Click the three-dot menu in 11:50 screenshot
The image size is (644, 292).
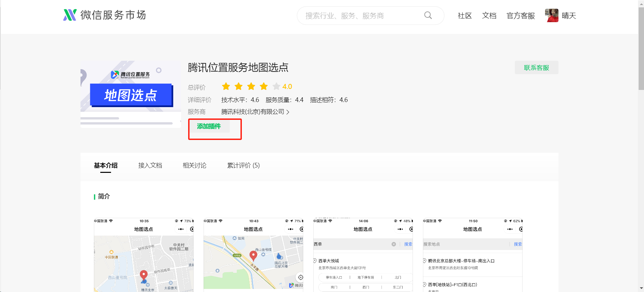[510, 229]
